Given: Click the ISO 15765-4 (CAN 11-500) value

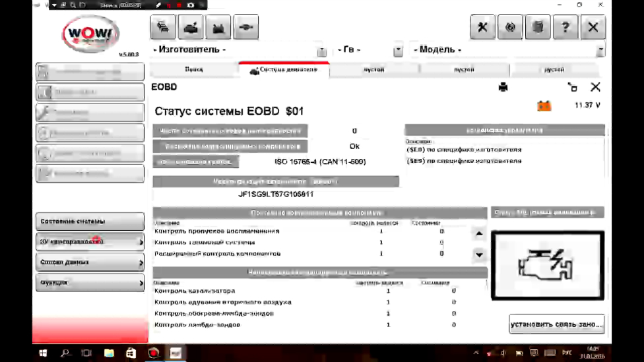Looking at the screenshot, I should 321,162.
